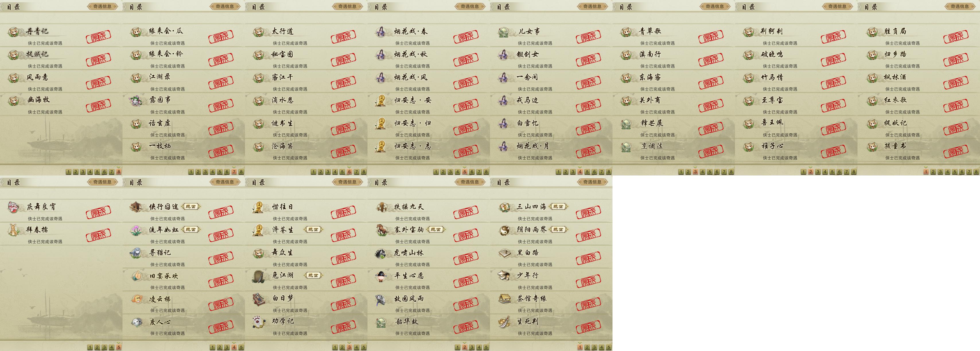Click the 绝世 badge beside 侠行囧途
The height and width of the screenshot is (351, 980).
pos(191,206)
